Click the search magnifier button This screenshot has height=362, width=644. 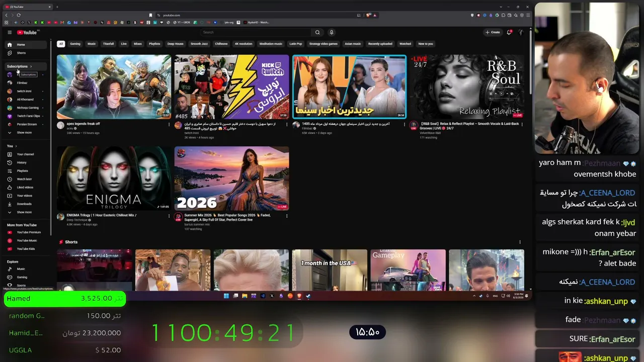pos(317,32)
